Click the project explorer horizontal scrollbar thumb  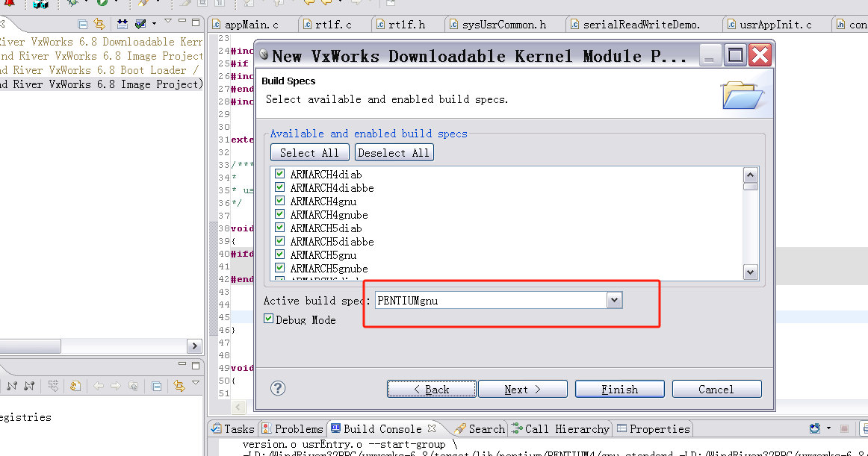click(30, 346)
